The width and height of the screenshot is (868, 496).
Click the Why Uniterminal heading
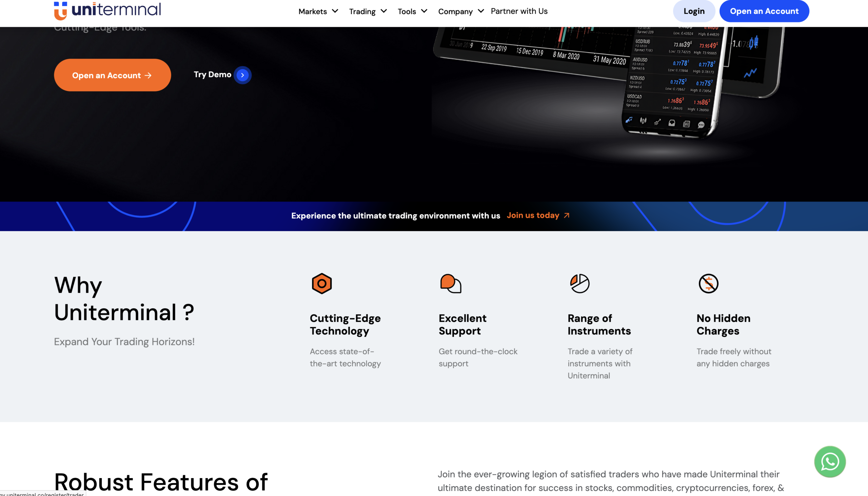(x=124, y=298)
